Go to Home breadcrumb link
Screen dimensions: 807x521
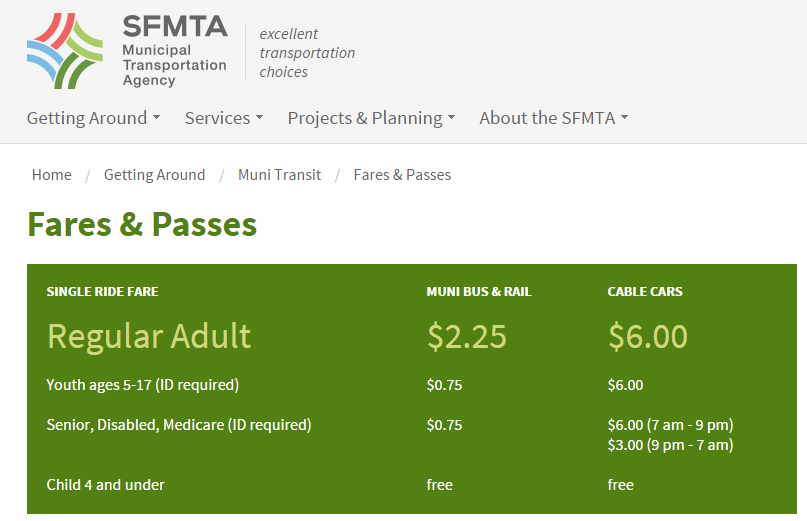pos(52,175)
